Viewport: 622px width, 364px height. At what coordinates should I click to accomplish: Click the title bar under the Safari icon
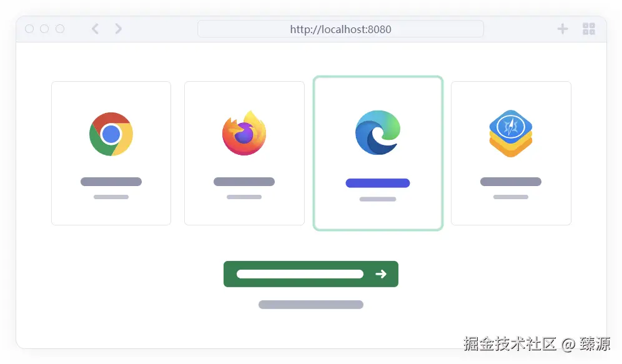pos(511,182)
